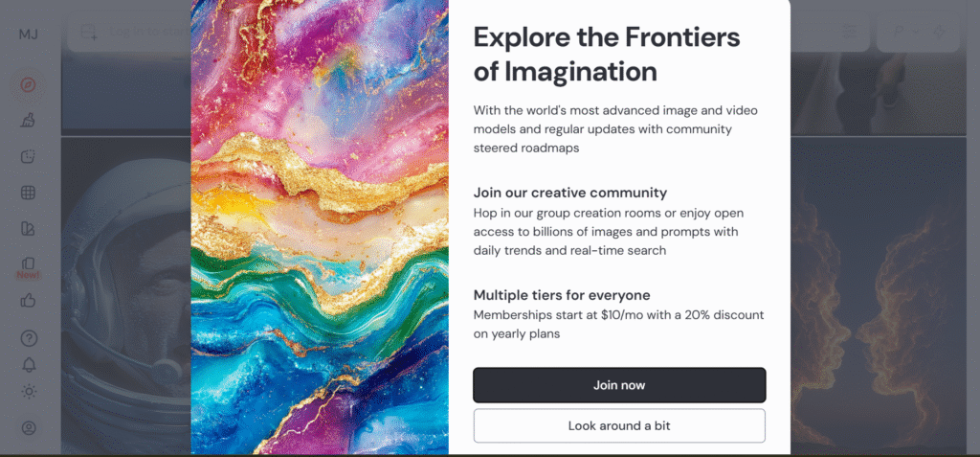980x457 pixels.
Task: Click the add-image icon in the prompt bar
Action: pyautogui.click(x=89, y=34)
